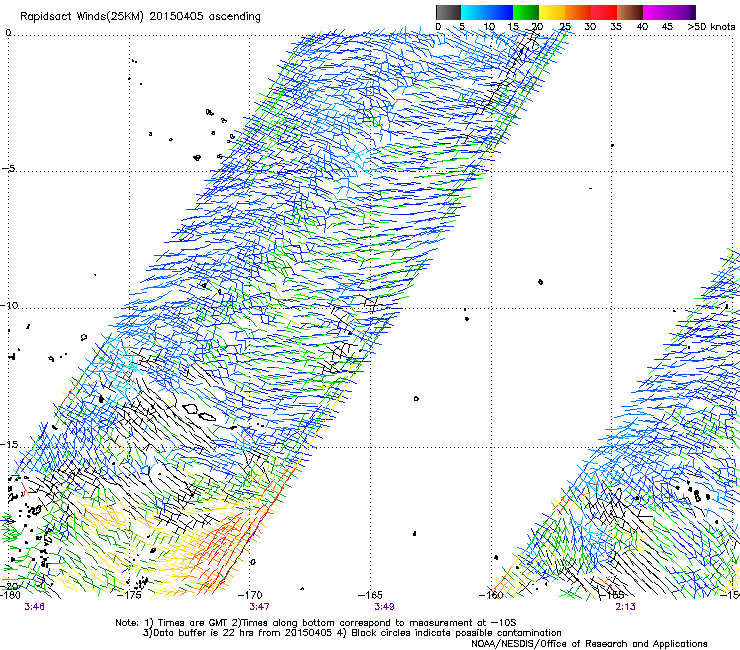
Task: Click the red 30-35 knots legend swatch
Action: (604, 12)
